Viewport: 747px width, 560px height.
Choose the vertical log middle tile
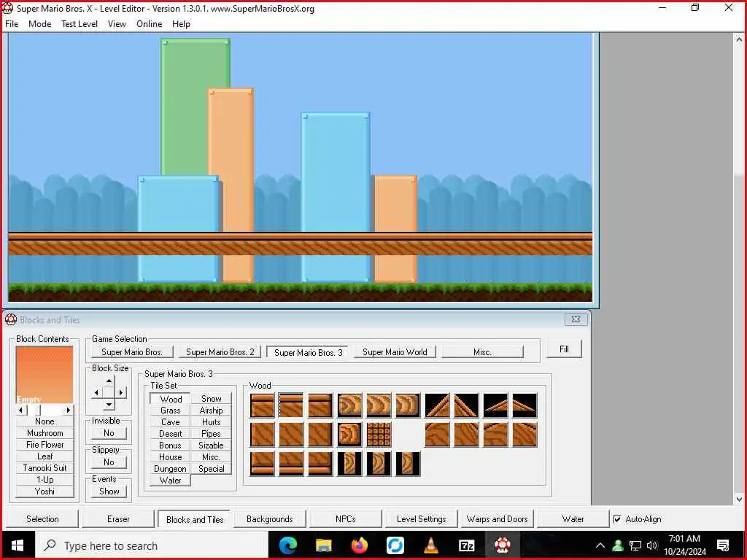point(379,464)
